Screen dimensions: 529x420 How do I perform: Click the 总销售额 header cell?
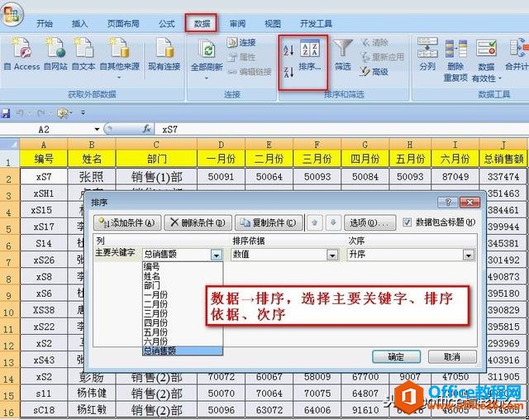[503, 159]
